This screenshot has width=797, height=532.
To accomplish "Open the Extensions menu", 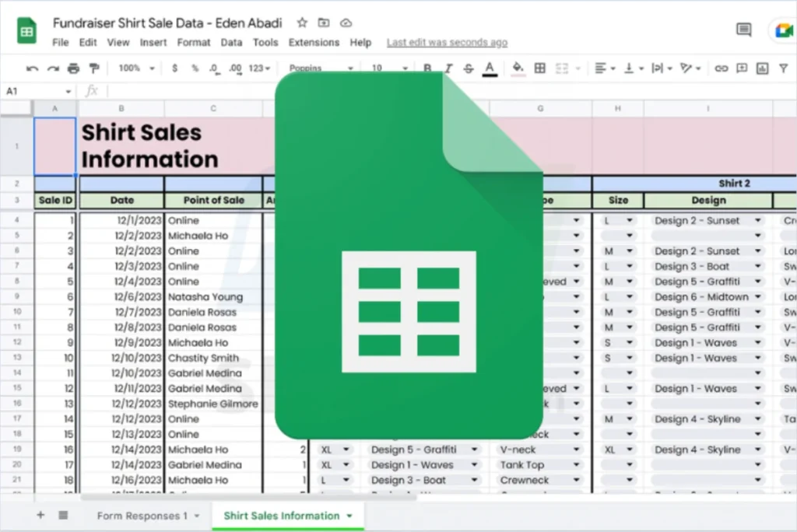I will click(x=314, y=43).
